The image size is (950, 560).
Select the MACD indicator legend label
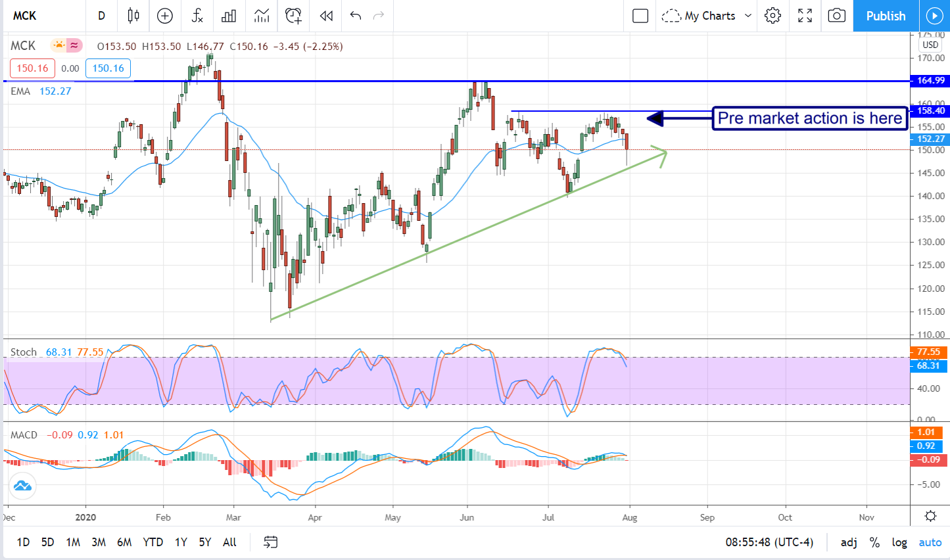[24, 435]
